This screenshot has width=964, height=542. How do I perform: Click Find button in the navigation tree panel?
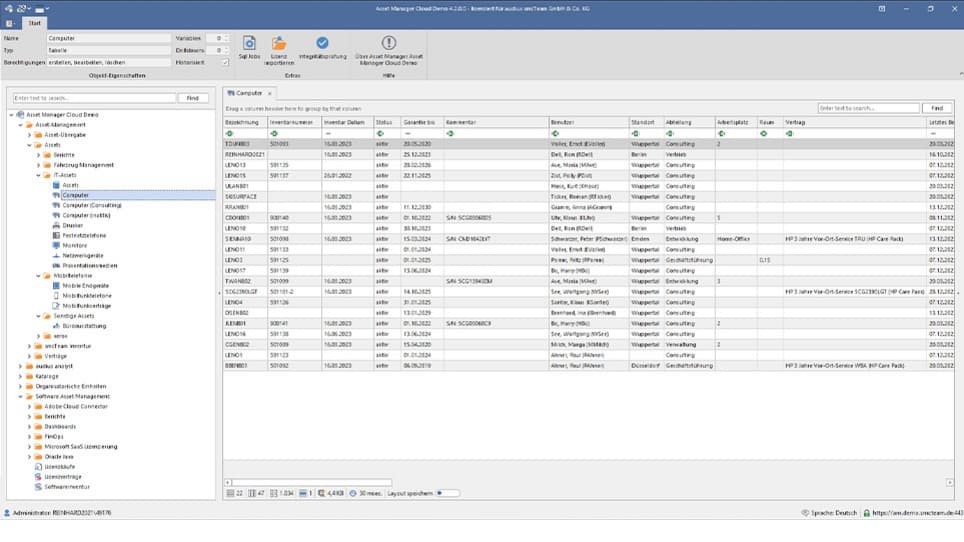[193, 98]
